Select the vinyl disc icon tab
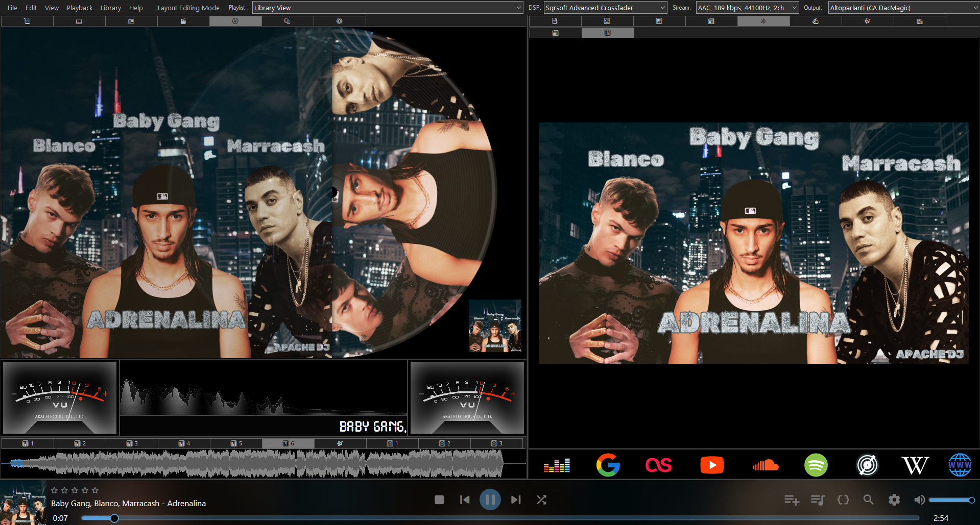Viewport: 980px width, 525px height. coord(235,21)
